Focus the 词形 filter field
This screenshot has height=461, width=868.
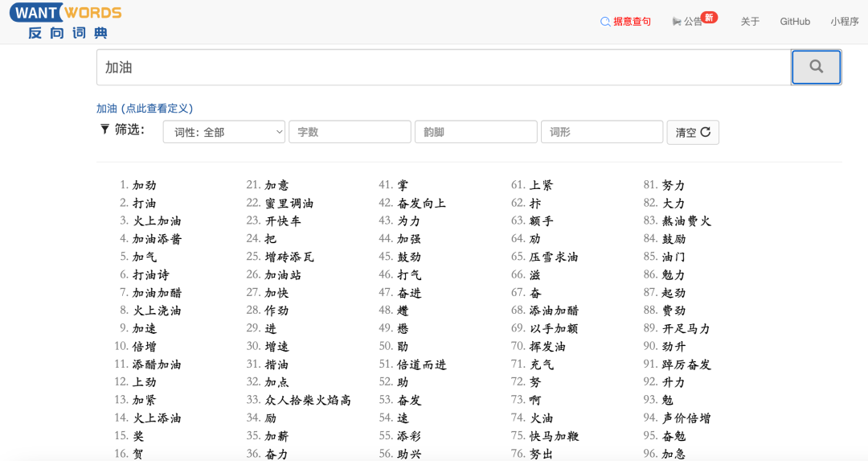point(602,132)
